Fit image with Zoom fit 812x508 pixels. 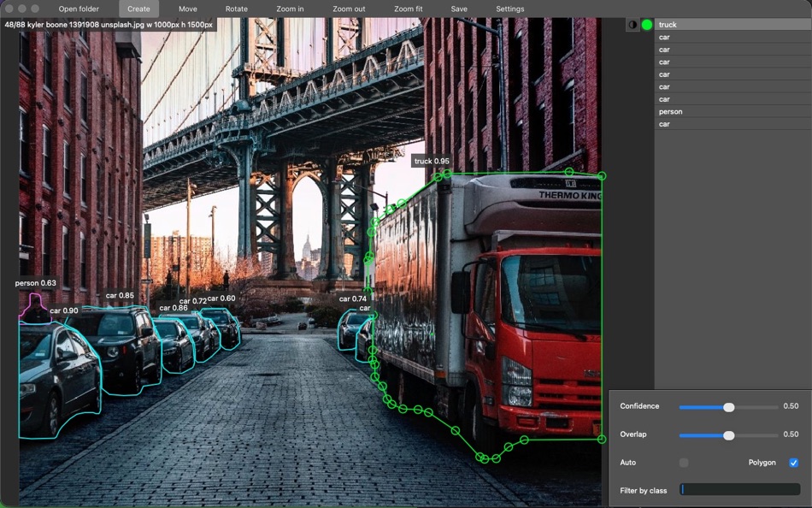(408, 9)
